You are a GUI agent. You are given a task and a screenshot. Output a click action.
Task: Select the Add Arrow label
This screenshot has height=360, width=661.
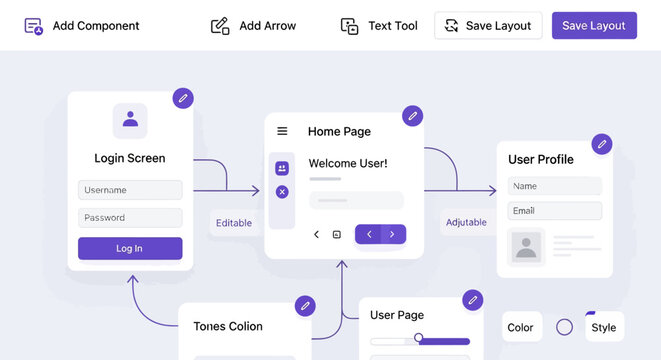tap(268, 26)
